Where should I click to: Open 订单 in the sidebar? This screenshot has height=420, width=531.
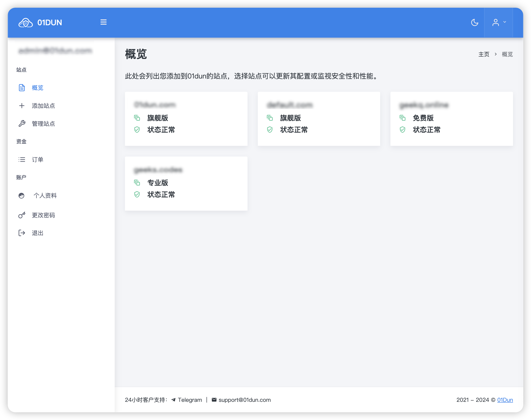[x=38, y=160]
